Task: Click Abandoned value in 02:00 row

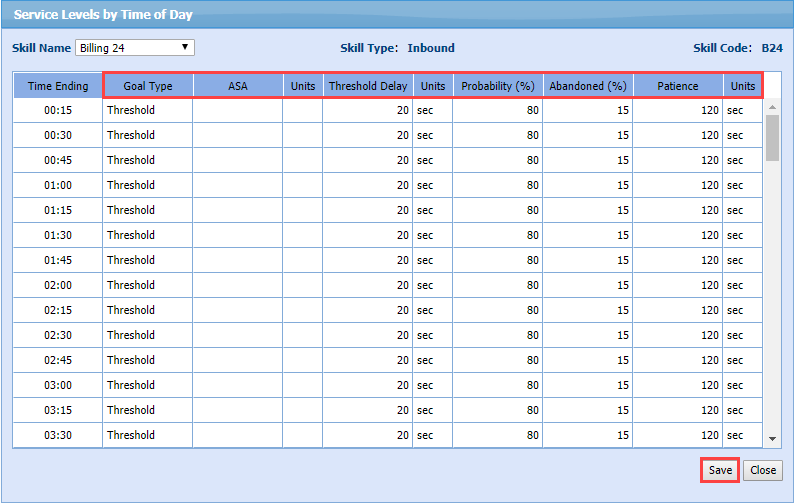Action: click(x=588, y=285)
